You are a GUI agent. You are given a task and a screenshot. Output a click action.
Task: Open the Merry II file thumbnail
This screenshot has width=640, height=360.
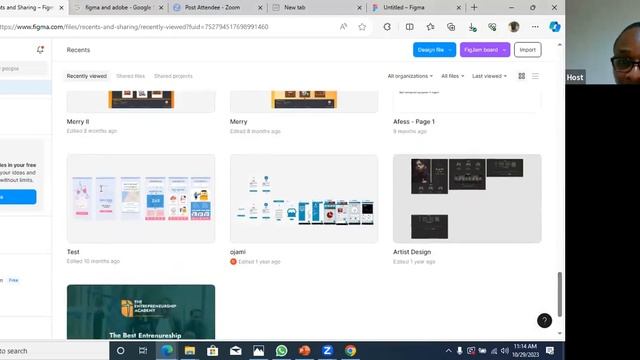click(141, 102)
